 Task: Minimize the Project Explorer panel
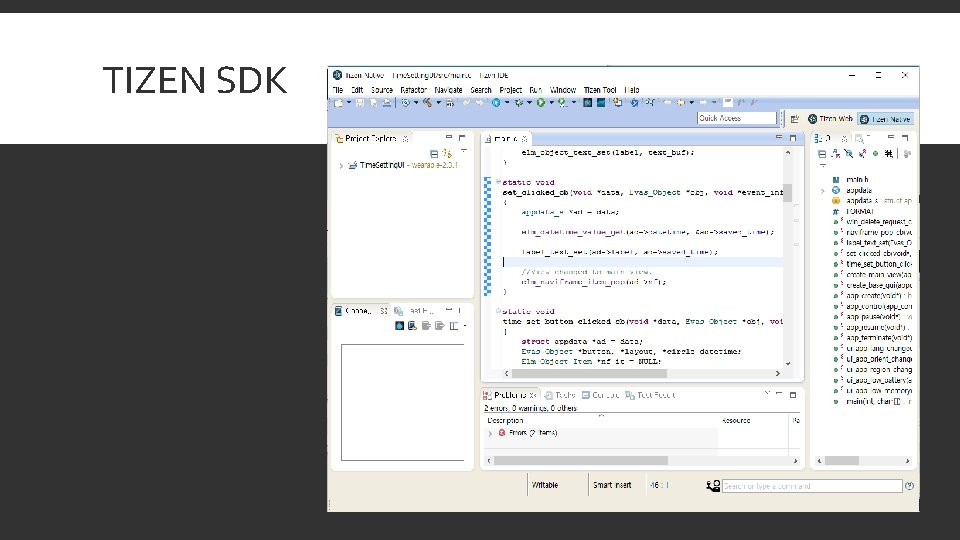pos(449,138)
